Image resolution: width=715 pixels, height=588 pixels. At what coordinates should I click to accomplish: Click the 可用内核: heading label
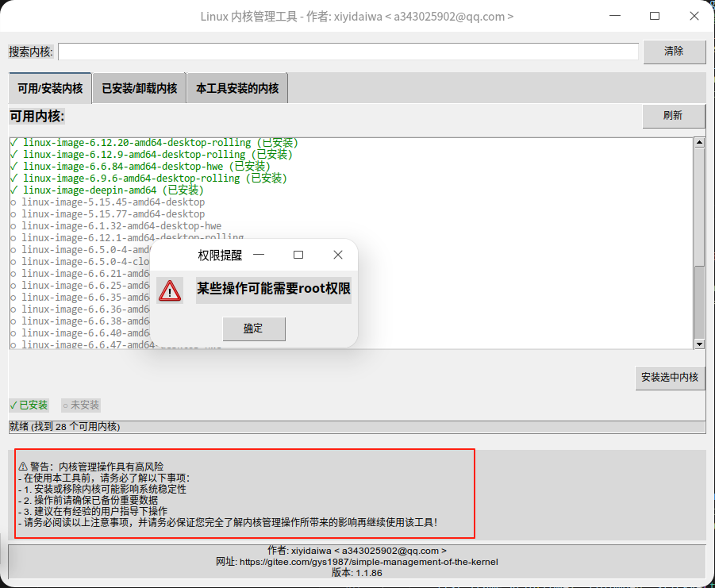click(x=37, y=117)
